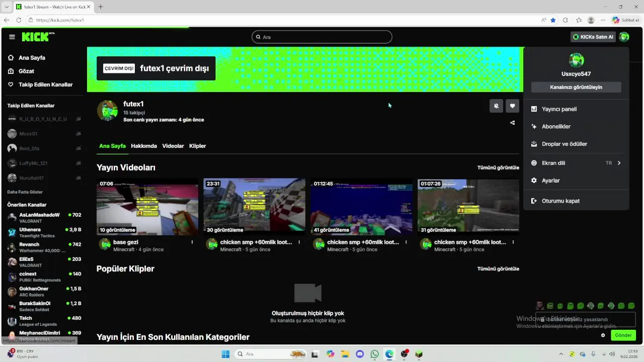644x362 pixels.
Task: Open OBS Studio from taskbar
Action: coord(404,354)
